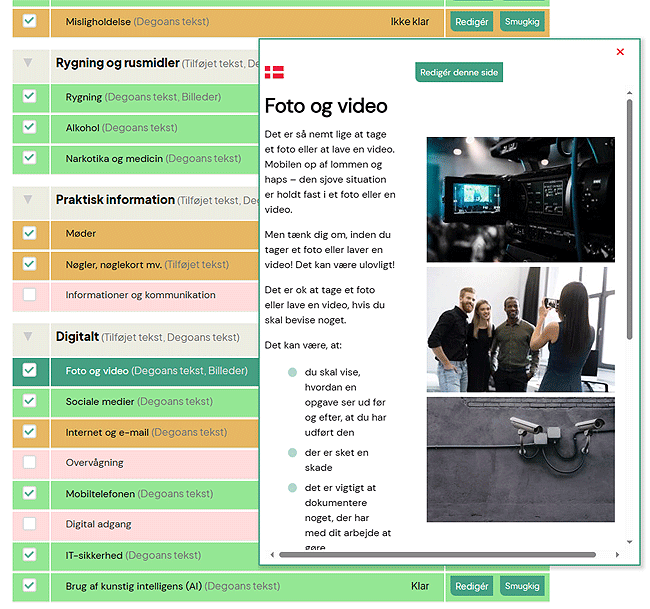
Task: Click the horizontal scroll right arrow
Action: (x=617, y=554)
